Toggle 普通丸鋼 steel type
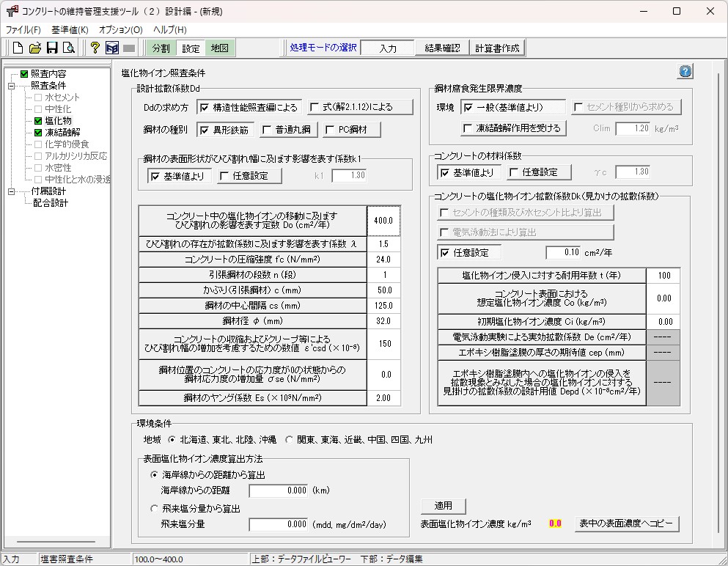Image resolution: width=728 pixels, height=566 pixels. [x=288, y=130]
